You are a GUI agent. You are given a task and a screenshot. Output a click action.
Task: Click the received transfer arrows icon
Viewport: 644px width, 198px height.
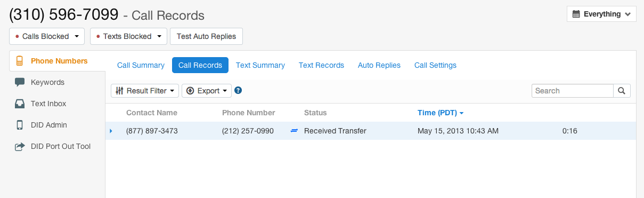pos(294,131)
